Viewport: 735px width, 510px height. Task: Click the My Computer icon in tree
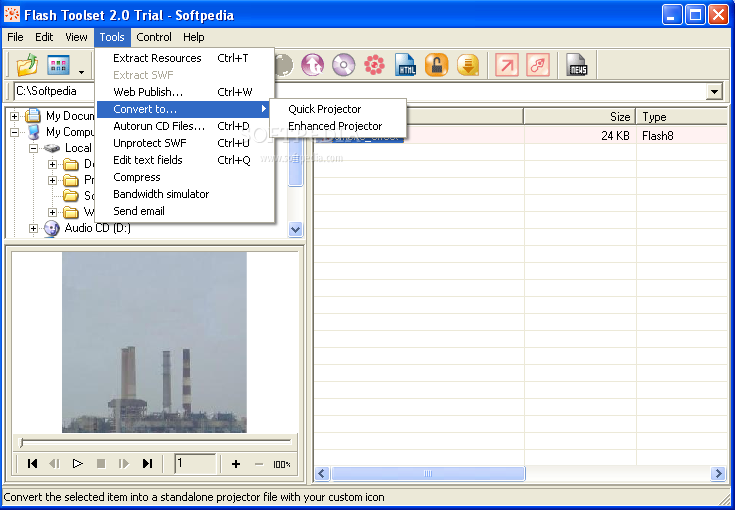tap(33, 132)
